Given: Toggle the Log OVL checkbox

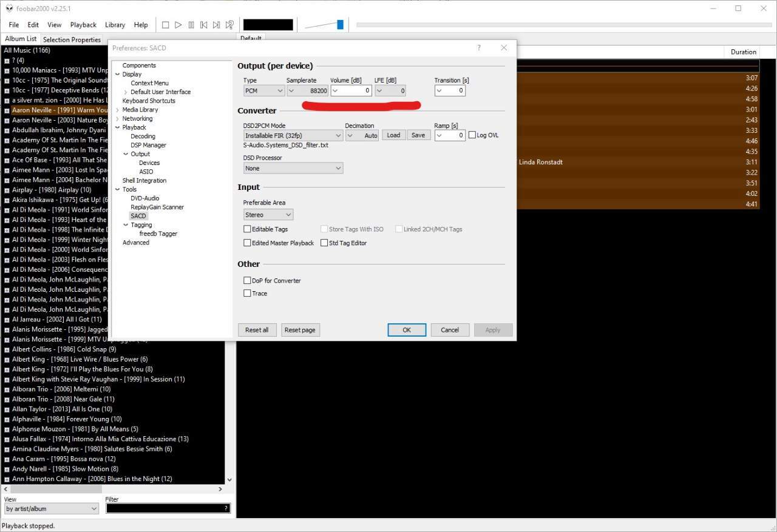Looking at the screenshot, I should click(472, 135).
